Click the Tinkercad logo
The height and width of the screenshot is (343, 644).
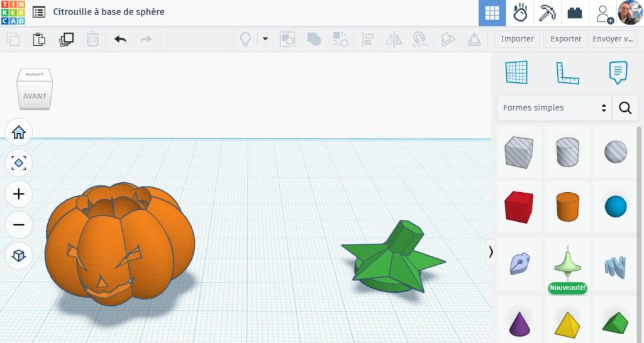click(x=13, y=13)
